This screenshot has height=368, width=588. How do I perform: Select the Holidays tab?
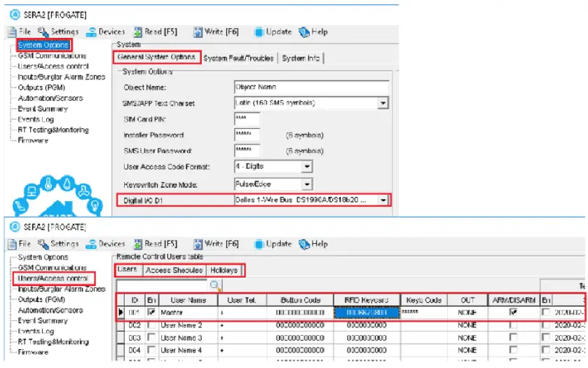pos(224,270)
